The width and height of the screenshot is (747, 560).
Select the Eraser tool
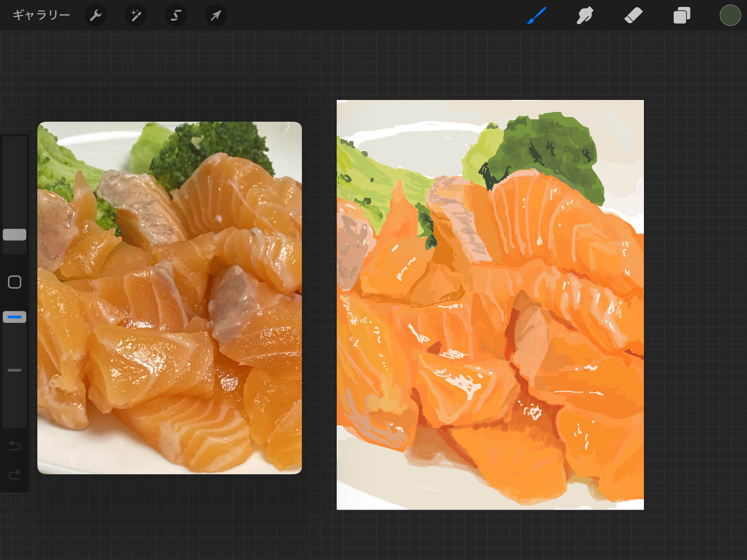pyautogui.click(x=633, y=15)
